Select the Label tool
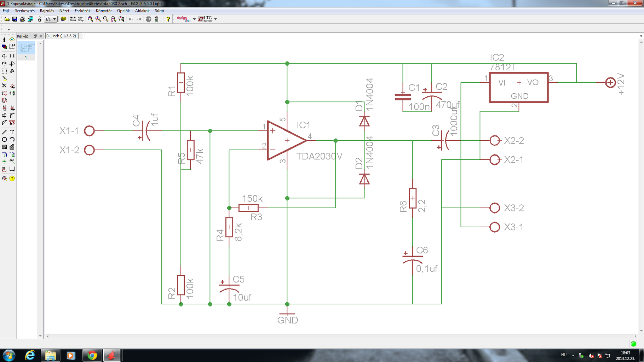Viewport: 644px width, 362px height. click(12, 162)
